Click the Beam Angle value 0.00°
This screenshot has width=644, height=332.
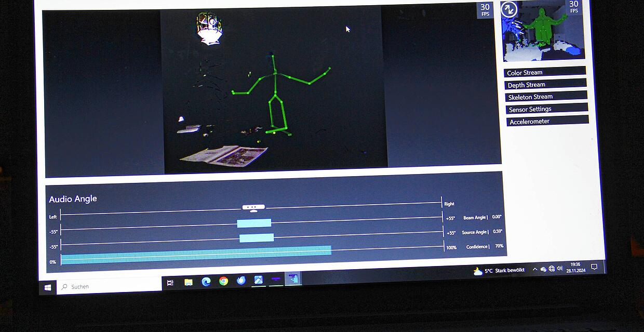497,217
